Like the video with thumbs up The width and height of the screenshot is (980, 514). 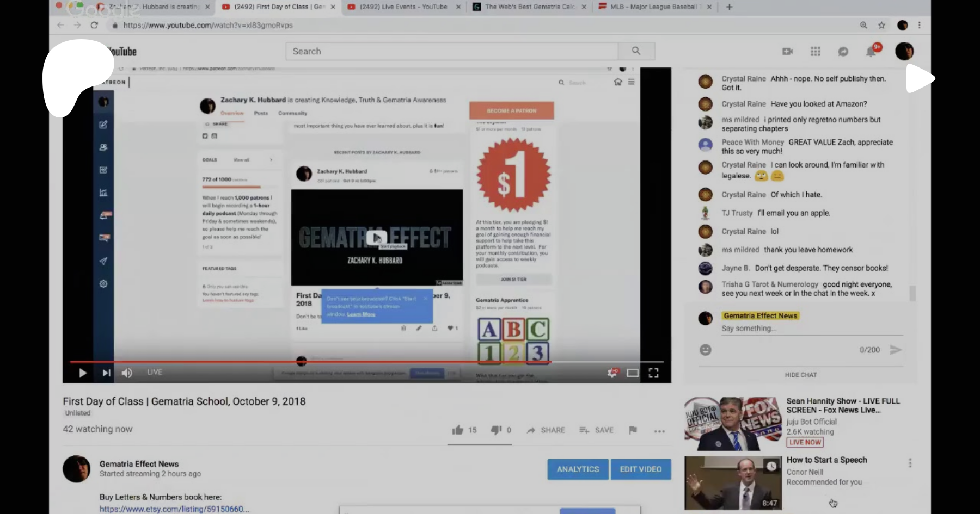coord(457,430)
